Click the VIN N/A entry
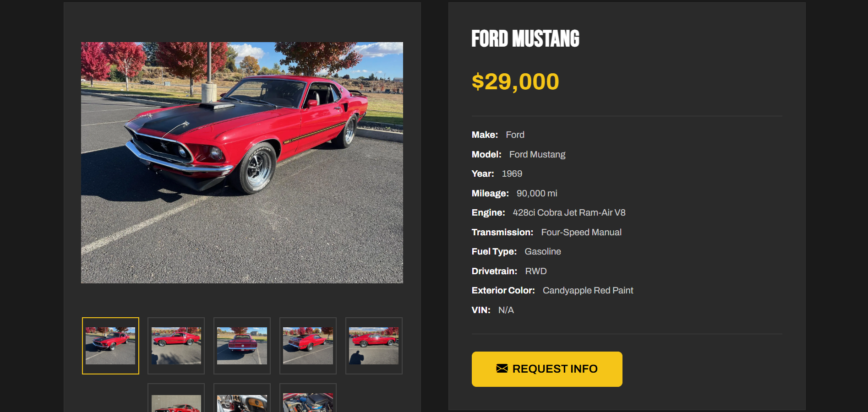The image size is (868, 412). click(x=493, y=310)
